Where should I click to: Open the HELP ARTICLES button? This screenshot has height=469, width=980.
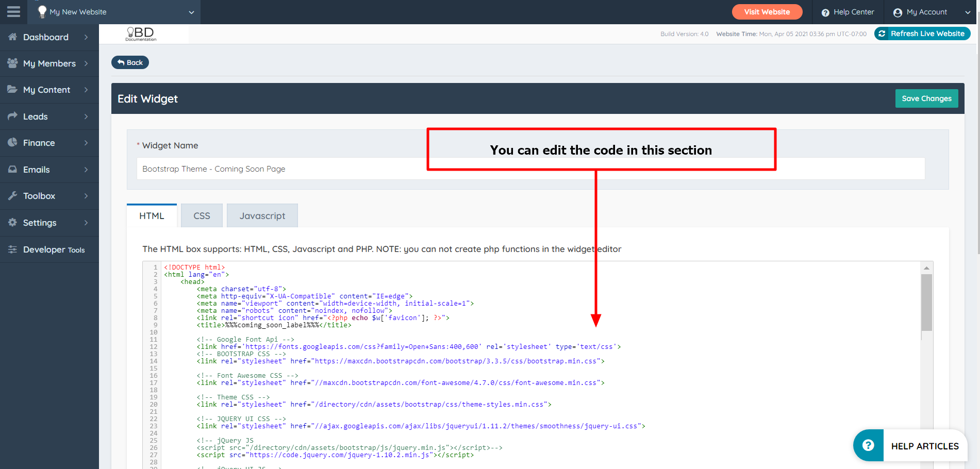tap(910, 445)
